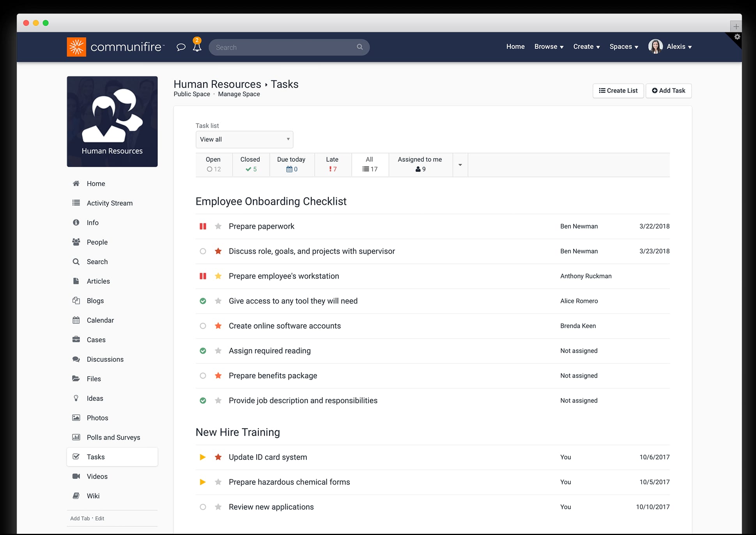Click the Human Resources space thumbnail
The width and height of the screenshot is (756, 535).
pyautogui.click(x=112, y=122)
